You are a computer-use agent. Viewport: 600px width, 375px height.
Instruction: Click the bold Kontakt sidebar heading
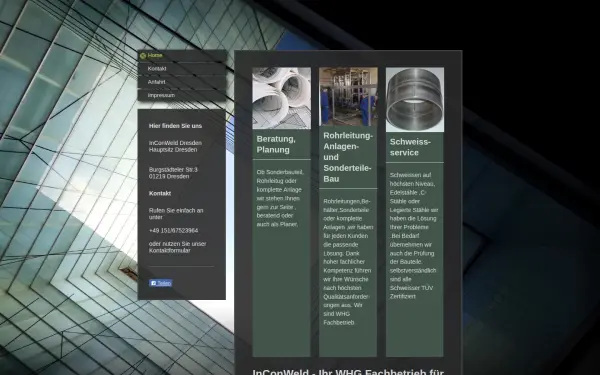(x=160, y=194)
